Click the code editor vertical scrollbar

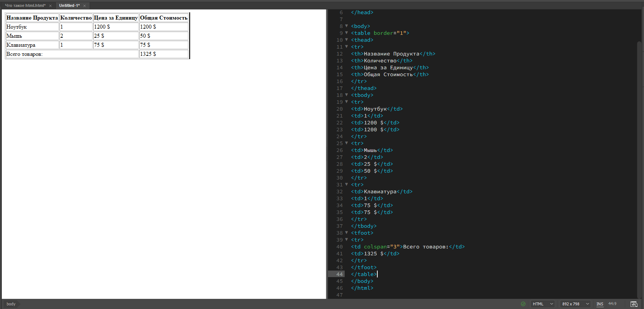coord(639,163)
